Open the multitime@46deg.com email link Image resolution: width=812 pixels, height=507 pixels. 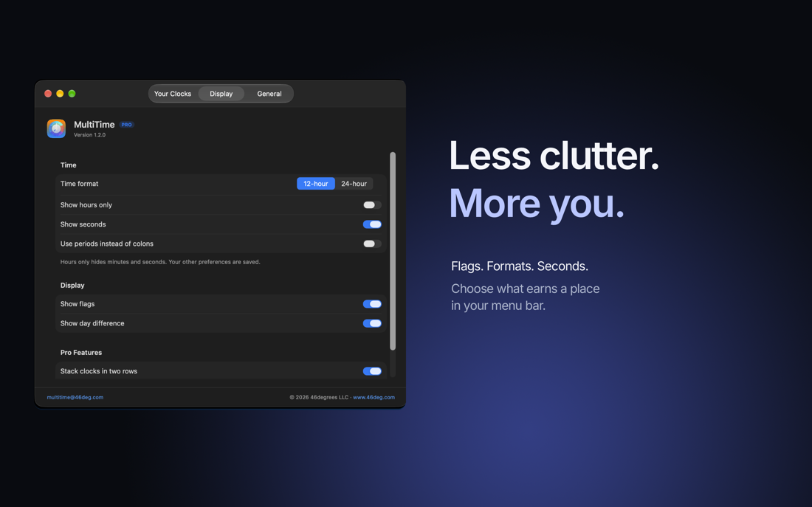pyautogui.click(x=75, y=397)
